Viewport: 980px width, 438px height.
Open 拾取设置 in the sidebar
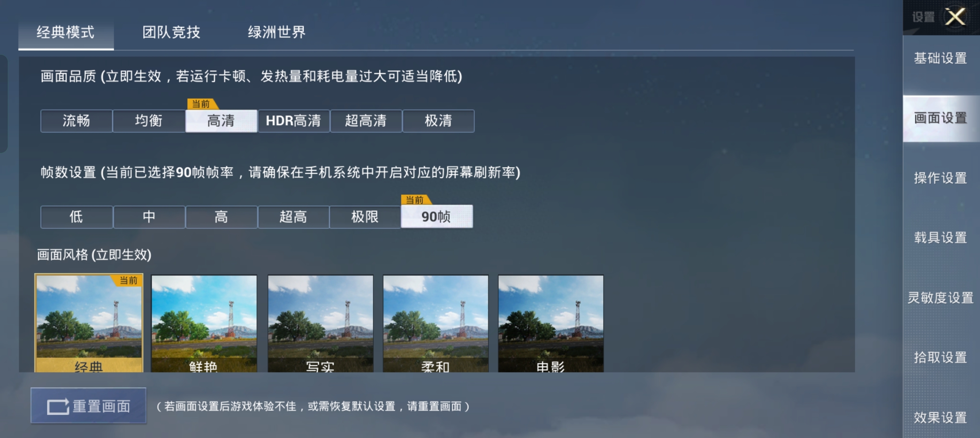tap(941, 357)
